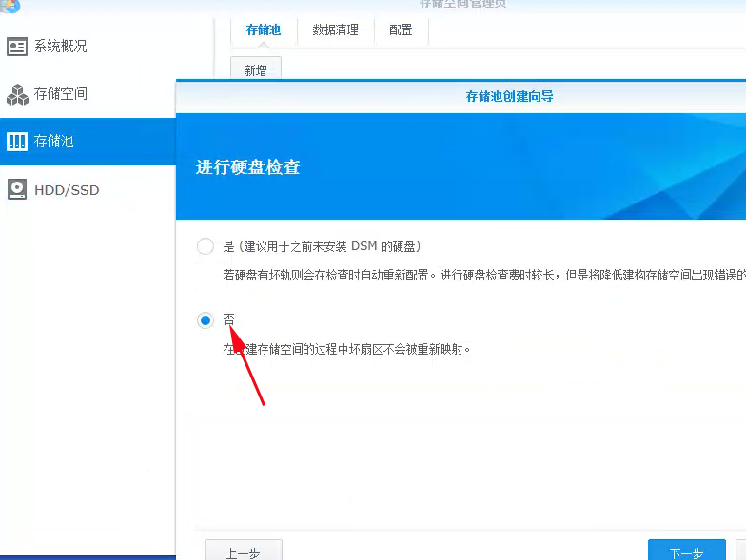
Task: Click the 存储池 pool icon in sidebar
Action: point(17,141)
